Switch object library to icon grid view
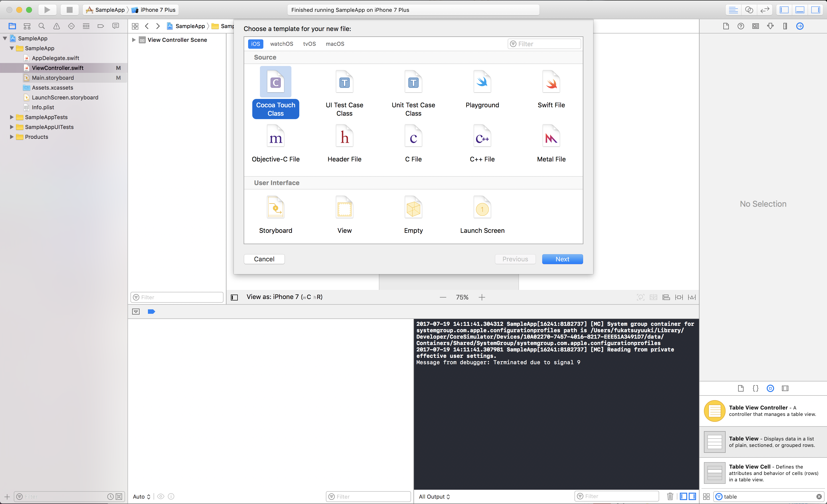This screenshot has width=827, height=504. click(706, 497)
